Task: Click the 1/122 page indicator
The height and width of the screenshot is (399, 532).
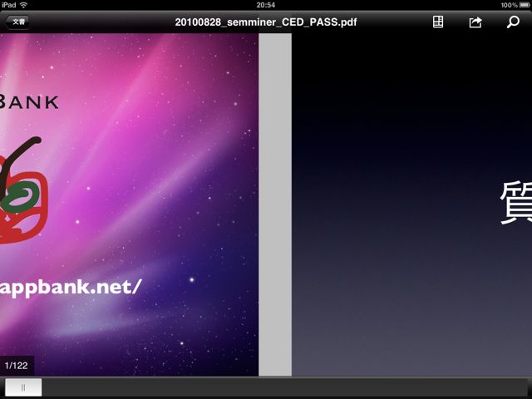Action: tap(17, 366)
